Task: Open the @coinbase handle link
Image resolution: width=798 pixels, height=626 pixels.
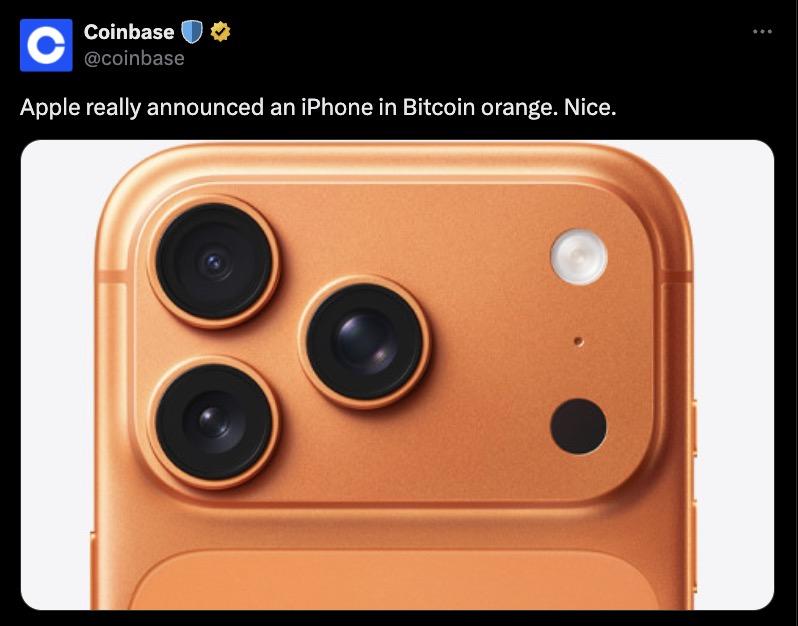Action: (x=134, y=58)
